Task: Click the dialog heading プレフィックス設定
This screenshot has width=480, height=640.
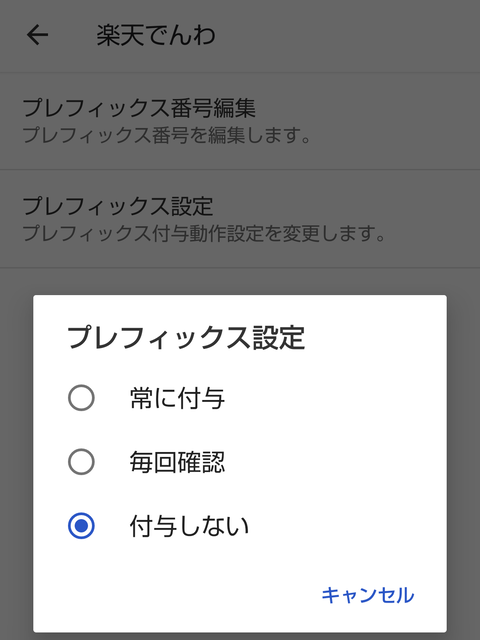Action: point(186,338)
